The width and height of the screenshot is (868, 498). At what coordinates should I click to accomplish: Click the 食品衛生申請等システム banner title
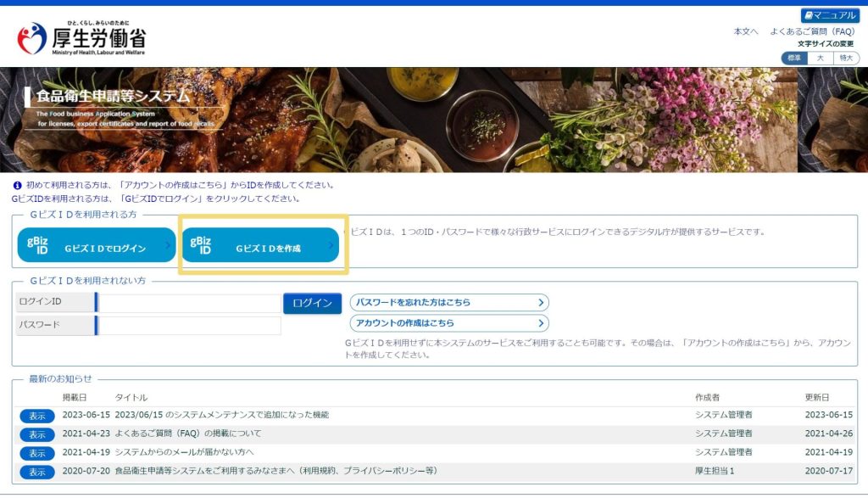(113, 96)
